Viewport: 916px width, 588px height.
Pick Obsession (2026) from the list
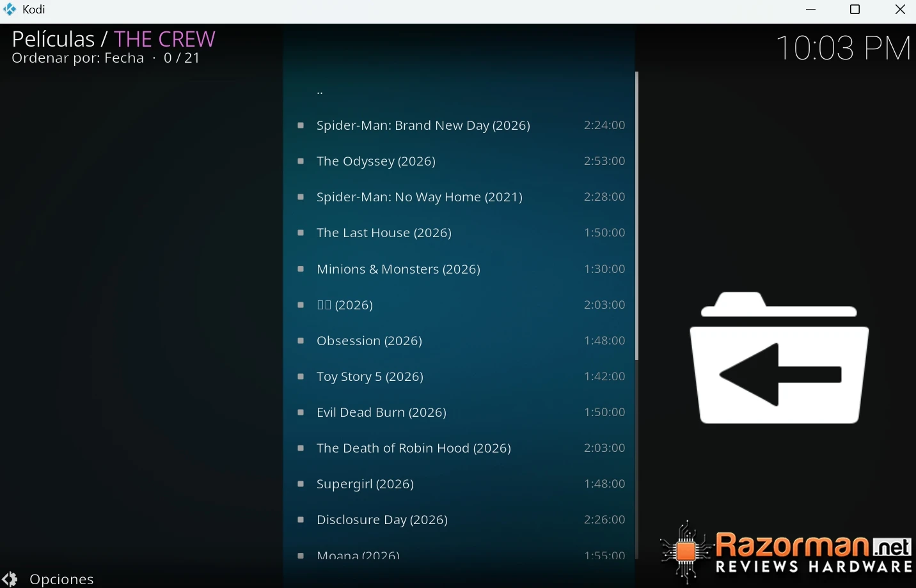pos(459,341)
